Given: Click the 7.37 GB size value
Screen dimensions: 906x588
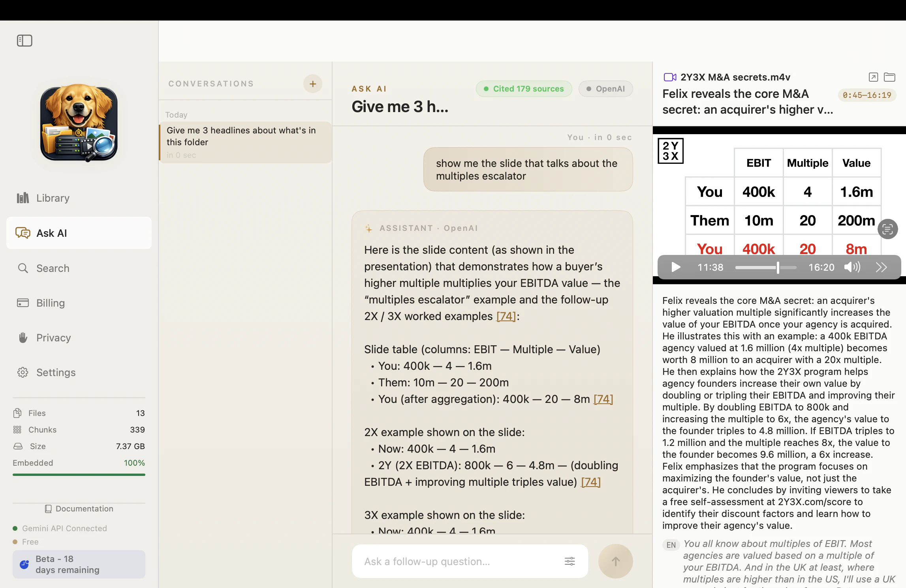Looking at the screenshot, I should point(130,446).
